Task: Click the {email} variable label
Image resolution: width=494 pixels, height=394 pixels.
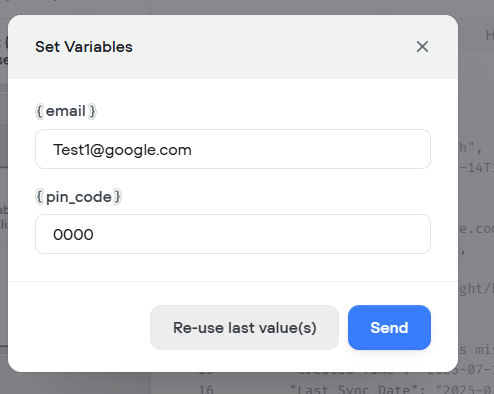Action: (x=66, y=111)
